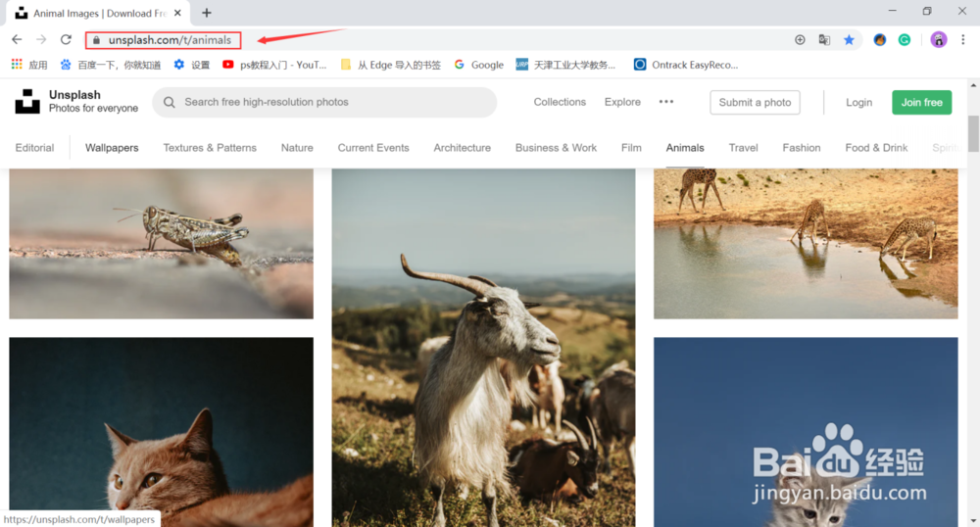Open the horned goat photo
This screenshot has width=980, height=527.
pyautogui.click(x=483, y=348)
